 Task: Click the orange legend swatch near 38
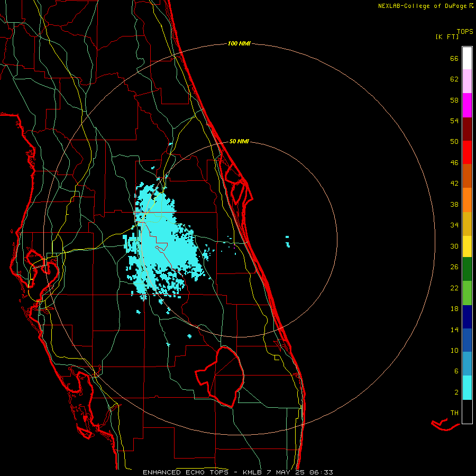pos(467,200)
